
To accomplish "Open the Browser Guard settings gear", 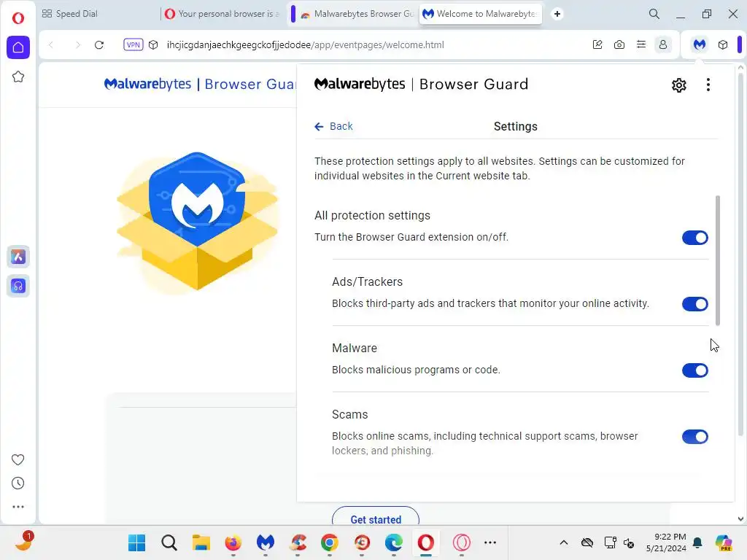I will point(679,85).
